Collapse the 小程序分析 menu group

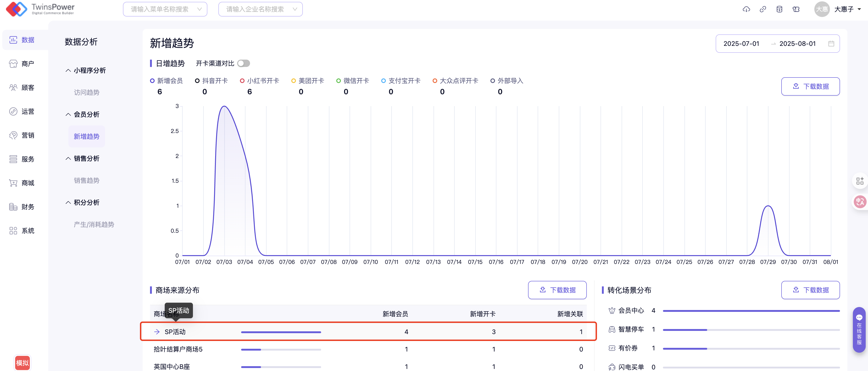coord(86,70)
